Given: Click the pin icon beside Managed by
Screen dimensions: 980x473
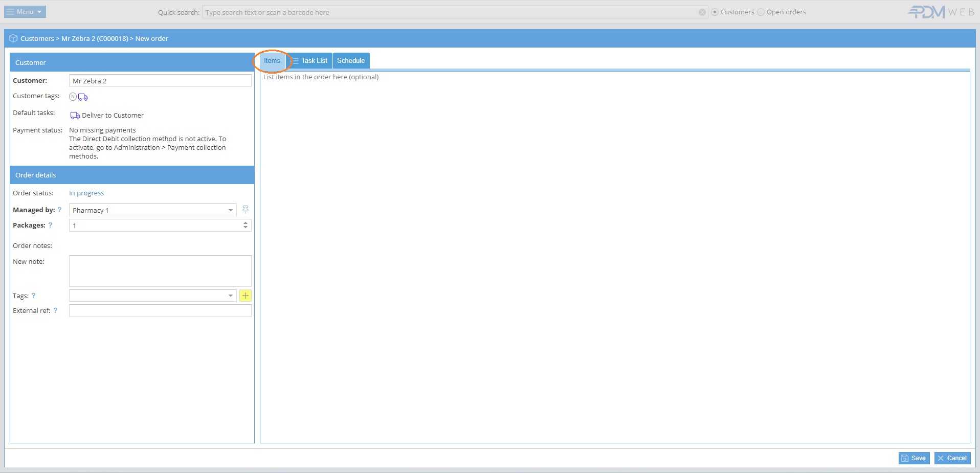Looking at the screenshot, I should pos(246,209).
